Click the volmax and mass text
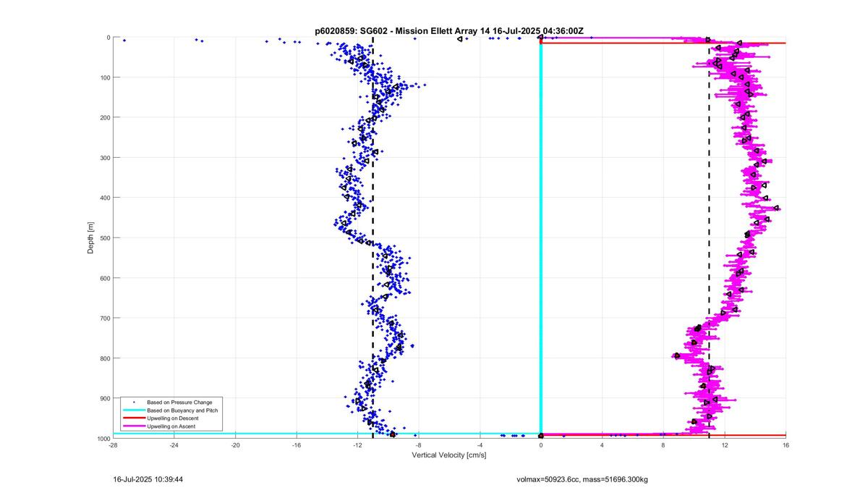This screenshot has height=493, width=868. point(582,479)
